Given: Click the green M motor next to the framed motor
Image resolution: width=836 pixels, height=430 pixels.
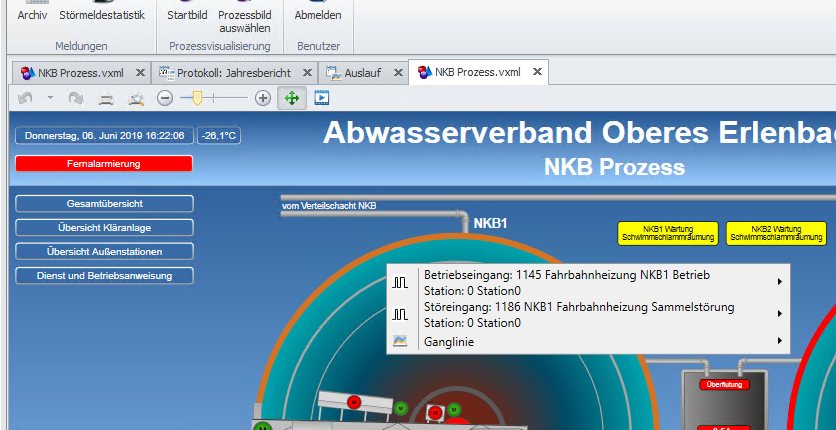Looking at the screenshot, I should 454,409.
